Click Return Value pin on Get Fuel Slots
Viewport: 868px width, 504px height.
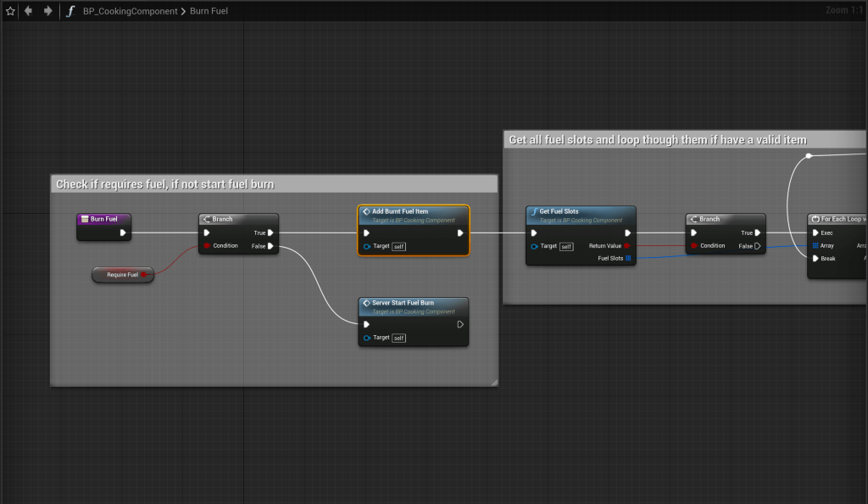pos(626,246)
